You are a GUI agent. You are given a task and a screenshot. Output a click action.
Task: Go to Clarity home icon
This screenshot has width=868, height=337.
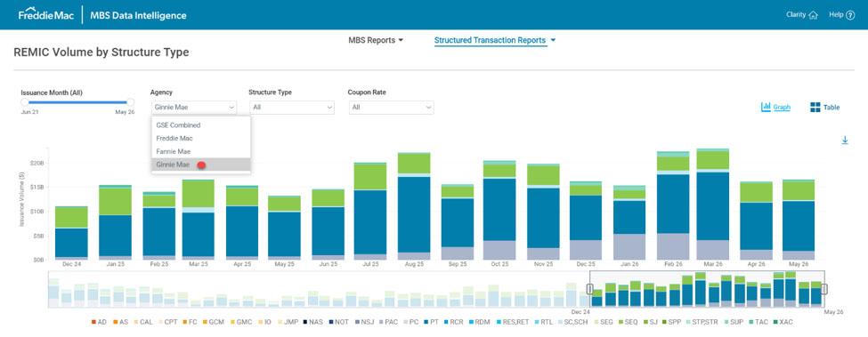pyautogui.click(x=813, y=15)
